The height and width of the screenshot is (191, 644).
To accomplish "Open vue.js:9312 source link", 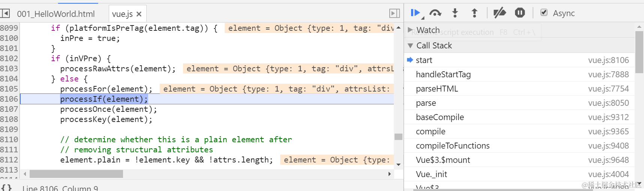I will (608, 117).
